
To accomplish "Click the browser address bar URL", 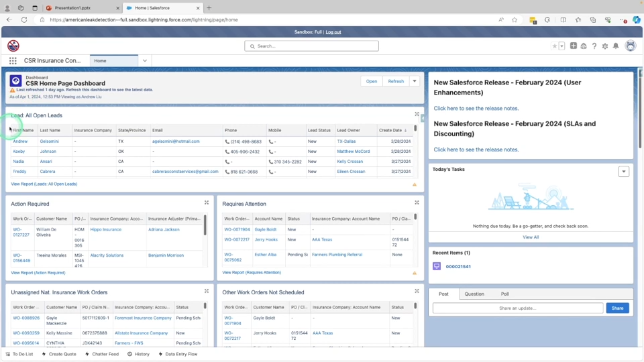I will pos(144,19).
